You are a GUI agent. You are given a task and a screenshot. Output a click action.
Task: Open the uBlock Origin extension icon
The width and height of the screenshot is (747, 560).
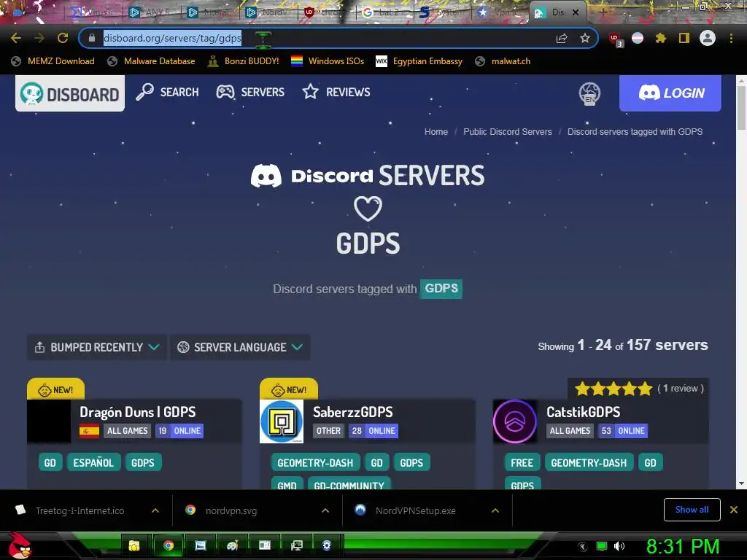coord(615,39)
